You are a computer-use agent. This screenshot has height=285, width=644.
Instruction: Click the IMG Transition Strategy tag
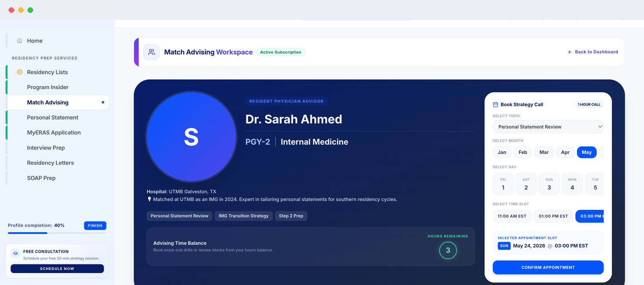243,216
